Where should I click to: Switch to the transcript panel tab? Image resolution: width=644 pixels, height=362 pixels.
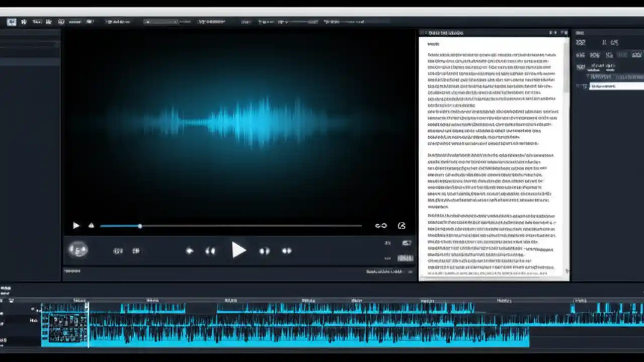[x=446, y=33]
